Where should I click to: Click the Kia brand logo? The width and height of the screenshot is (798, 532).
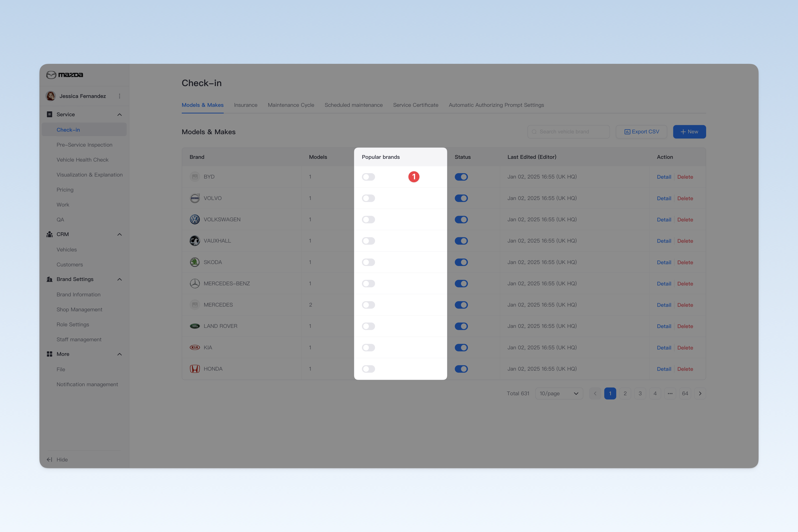195,347
